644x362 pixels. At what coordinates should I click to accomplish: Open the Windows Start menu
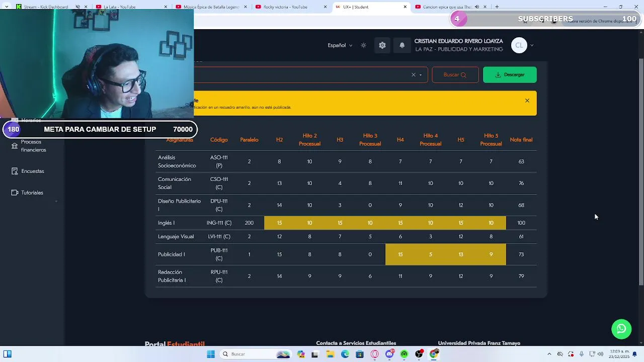(x=211, y=354)
